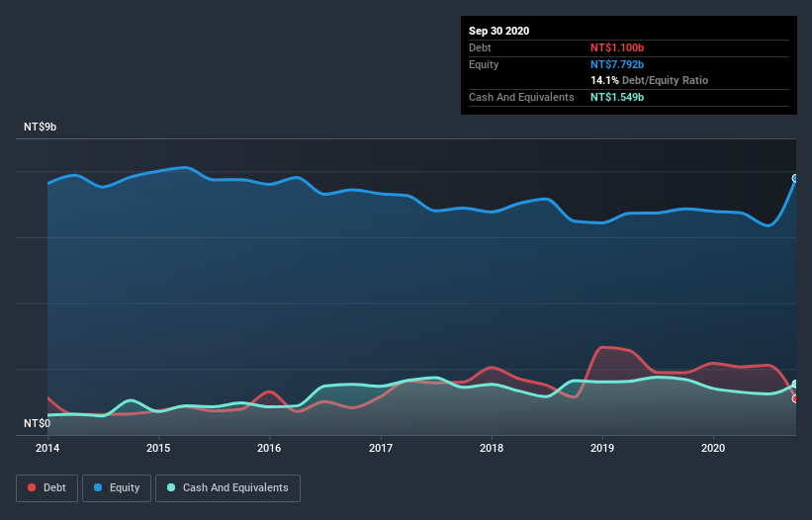Select the Equity endpoint marker on the blue line
Image resolution: width=812 pixels, height=520 pixels.
point(795,179)
